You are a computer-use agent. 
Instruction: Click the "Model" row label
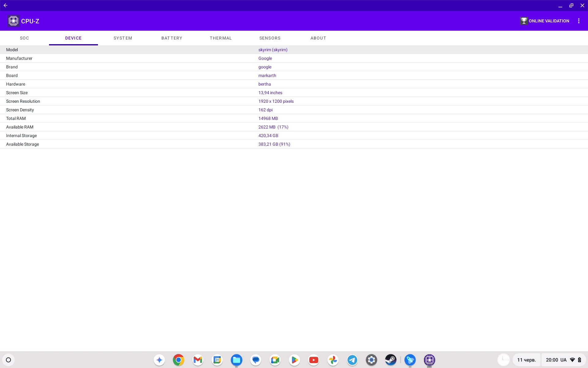(x=12, y=50)
